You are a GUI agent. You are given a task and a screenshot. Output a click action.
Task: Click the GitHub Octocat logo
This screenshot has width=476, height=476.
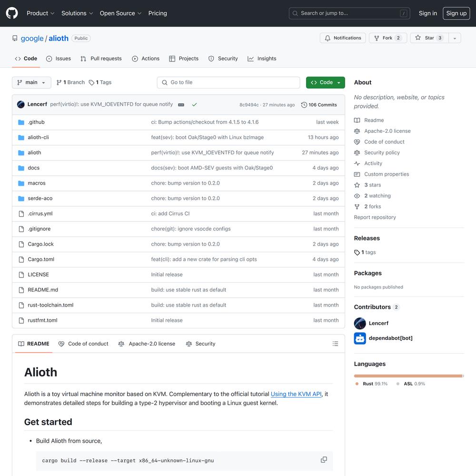point(12,13)
